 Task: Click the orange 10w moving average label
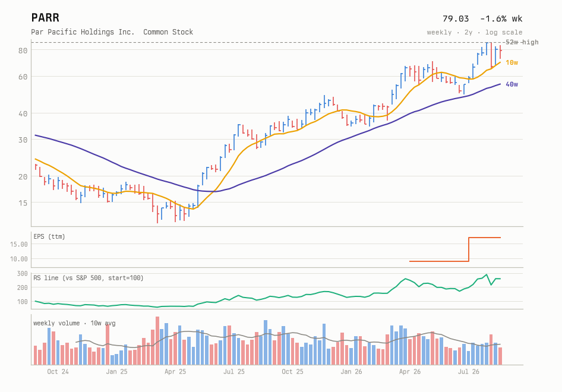pyautogui.click(x=512, y=63)
